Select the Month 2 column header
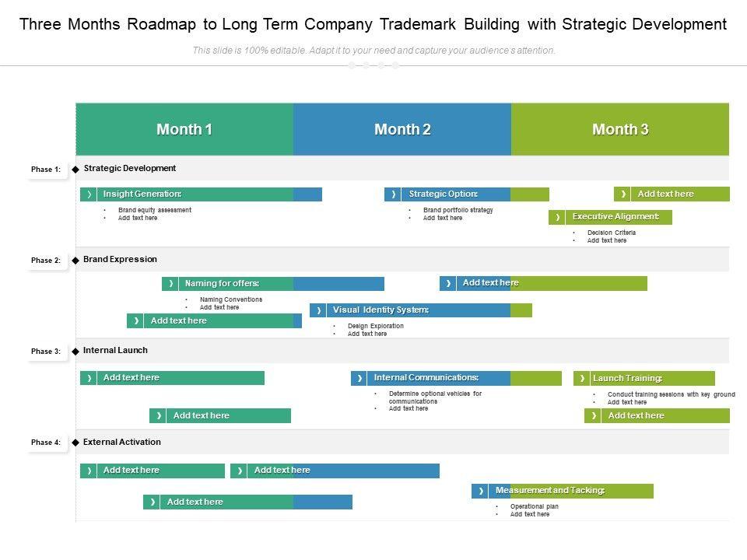747x560 pixels. click(402, 129)
